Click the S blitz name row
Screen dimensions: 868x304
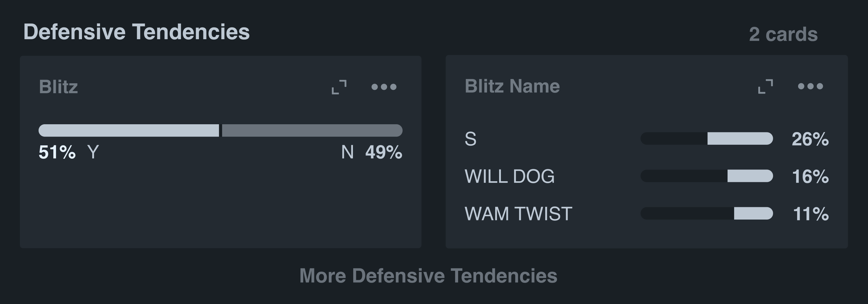(470, 139)
